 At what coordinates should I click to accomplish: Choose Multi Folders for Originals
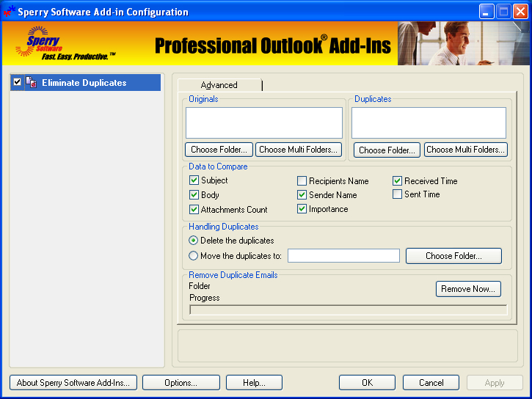pos(298,150)
